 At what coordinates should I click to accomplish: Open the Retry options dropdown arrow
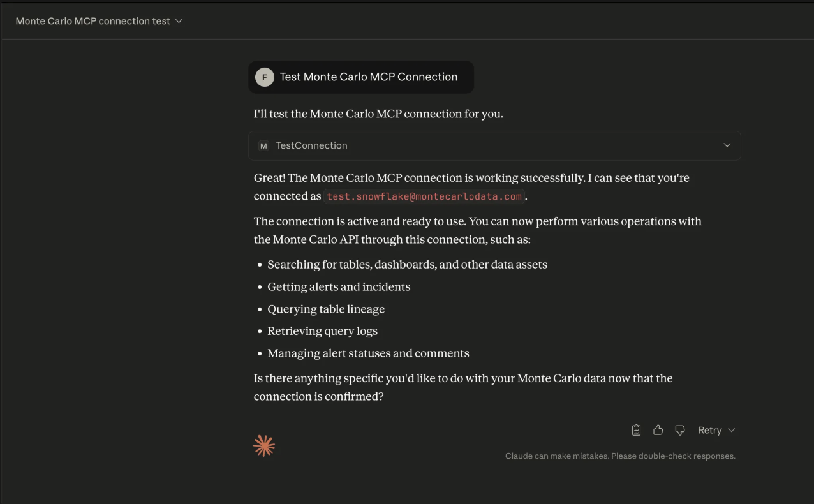coord(732,430)
